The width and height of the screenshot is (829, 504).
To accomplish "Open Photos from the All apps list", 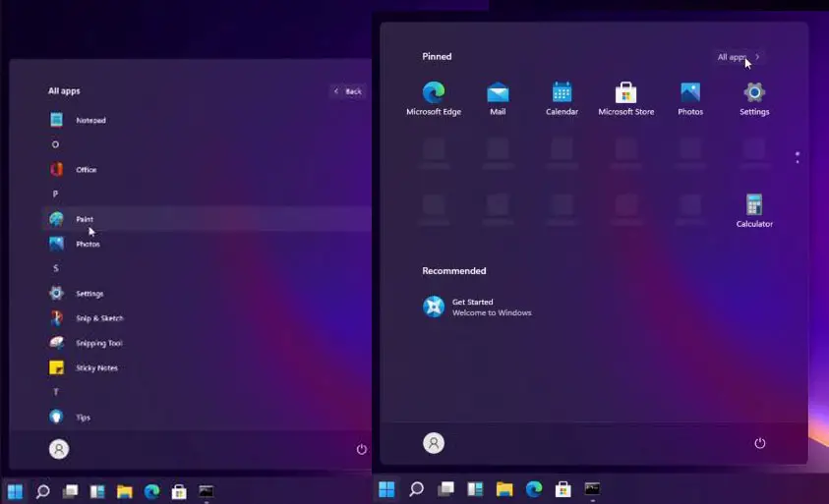I will pos(207,244).
